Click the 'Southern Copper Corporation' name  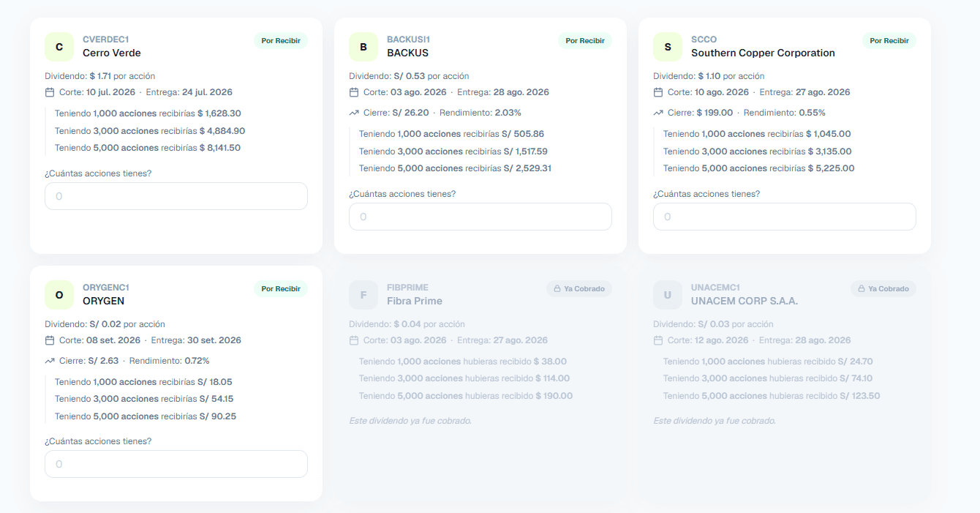pos(763,53)
